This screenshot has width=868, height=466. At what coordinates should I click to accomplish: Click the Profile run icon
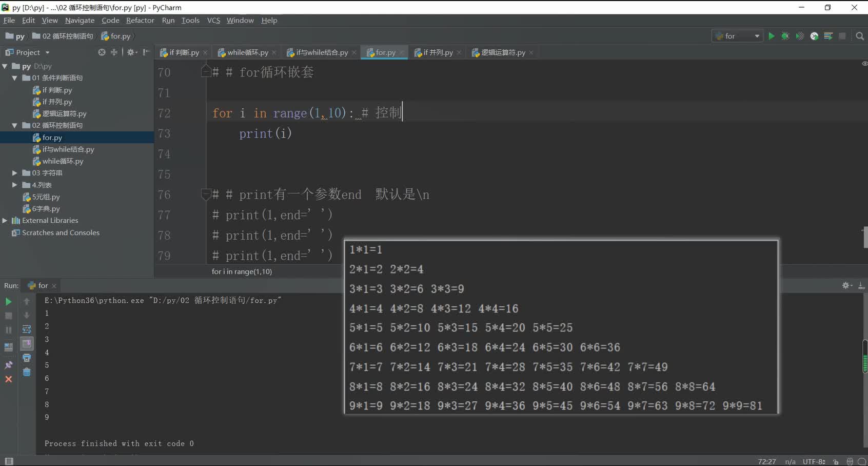coord(814,36)
